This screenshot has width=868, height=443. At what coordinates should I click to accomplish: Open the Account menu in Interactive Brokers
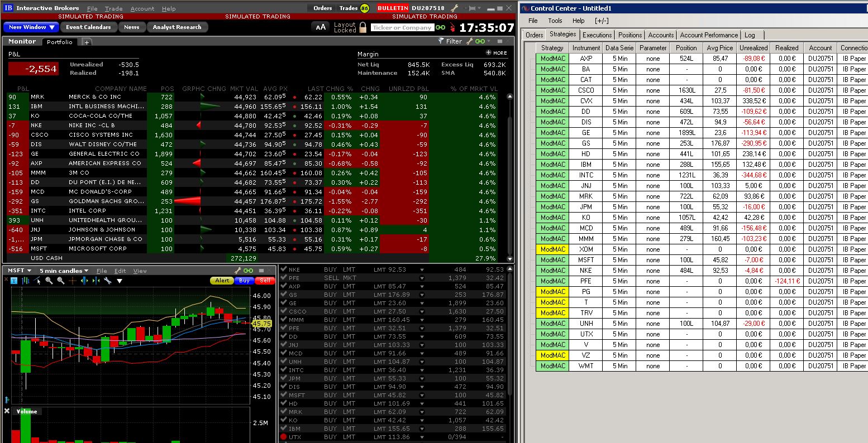click(142, 8)
